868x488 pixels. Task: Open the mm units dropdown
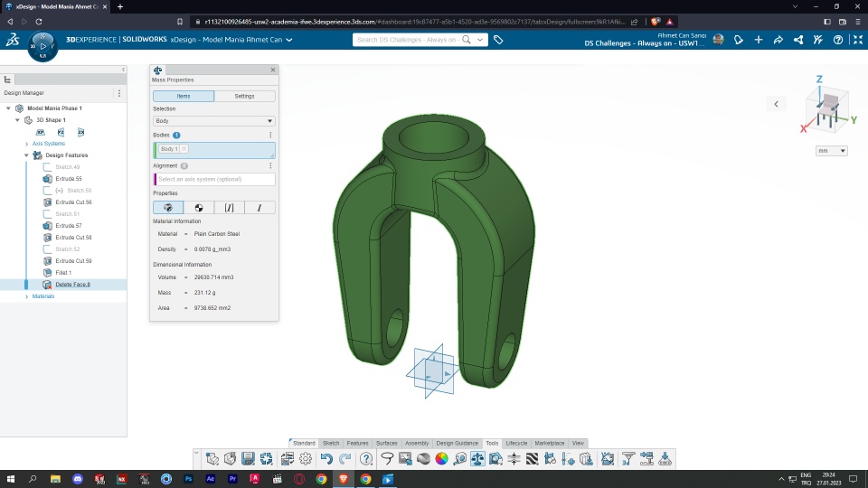click(831, 151)
